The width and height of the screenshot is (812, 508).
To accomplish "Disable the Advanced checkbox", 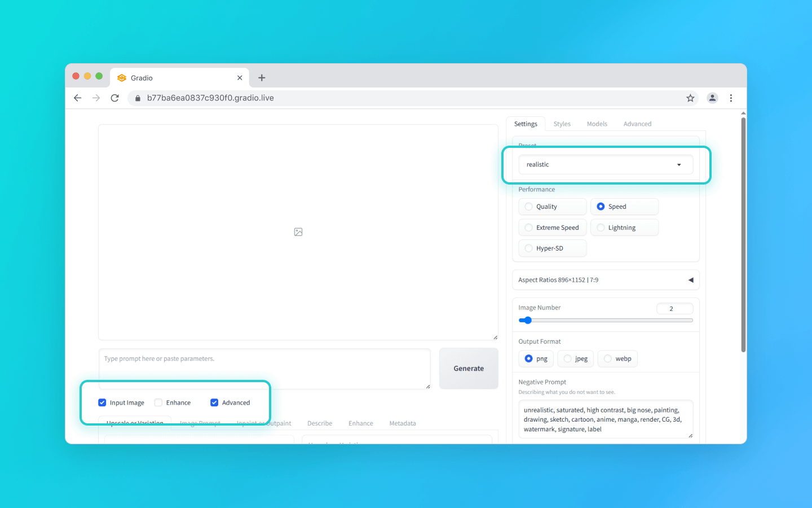I will [x=214, y=402].
